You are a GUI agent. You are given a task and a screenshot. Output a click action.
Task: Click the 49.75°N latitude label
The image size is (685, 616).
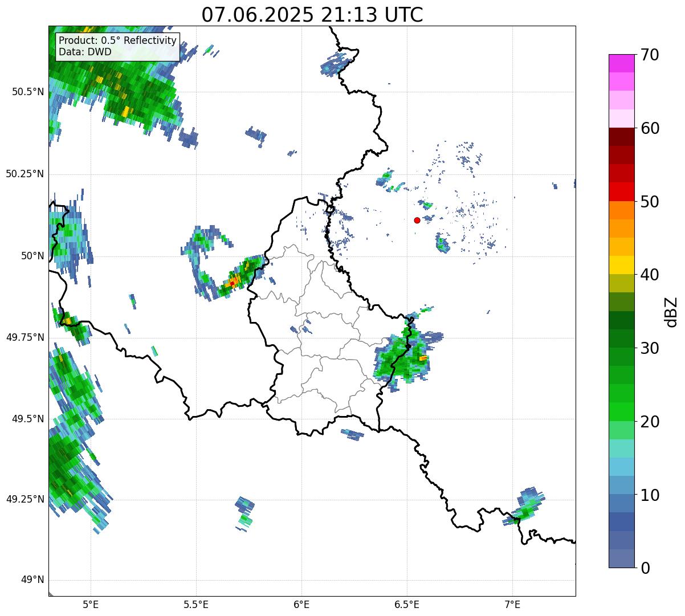[x=25, y=337]
